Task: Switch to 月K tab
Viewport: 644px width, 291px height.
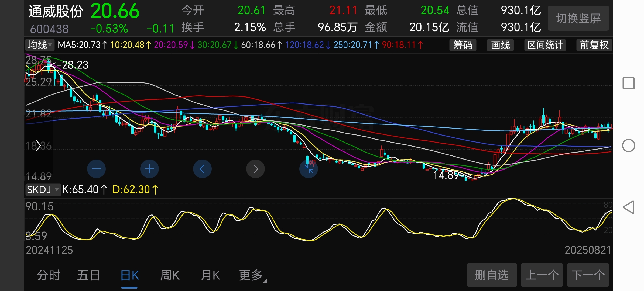Action: tap(210, 275)
